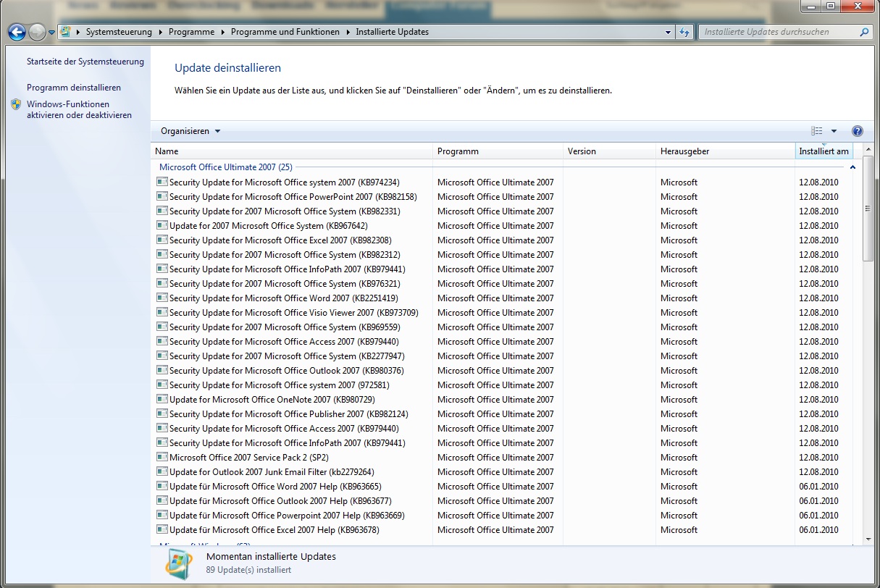Click the scrollbar down arrow
The image size is (880, 588).
(868, 540)
